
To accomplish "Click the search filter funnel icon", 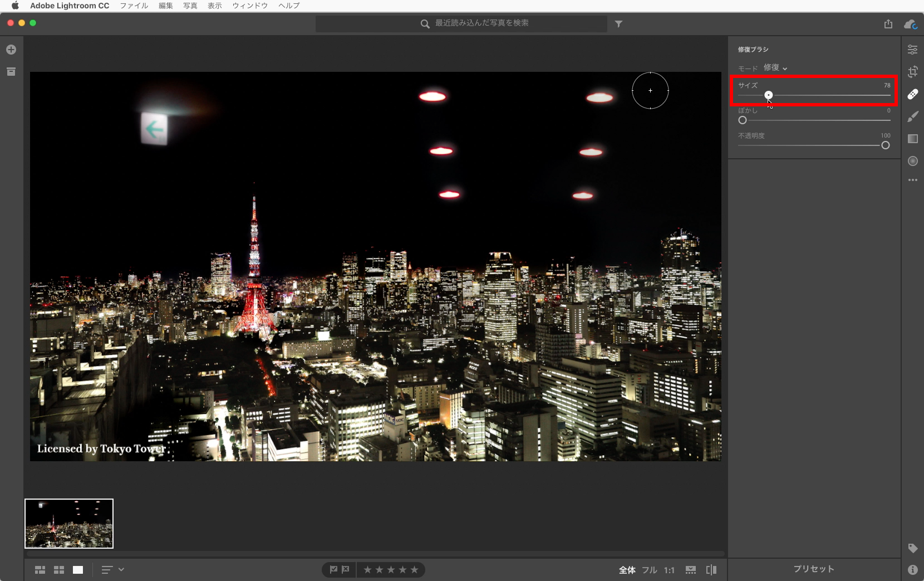I will [618, 24].
